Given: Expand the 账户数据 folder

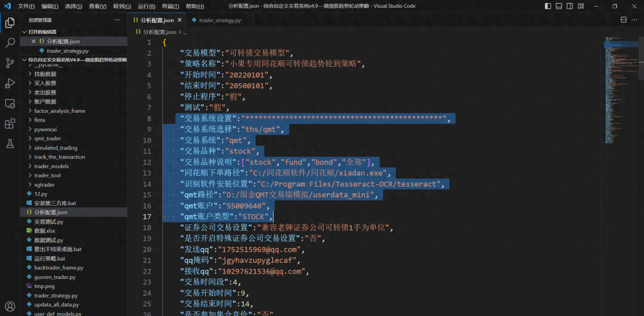Looking at the screenshot, I should point(74,101).
